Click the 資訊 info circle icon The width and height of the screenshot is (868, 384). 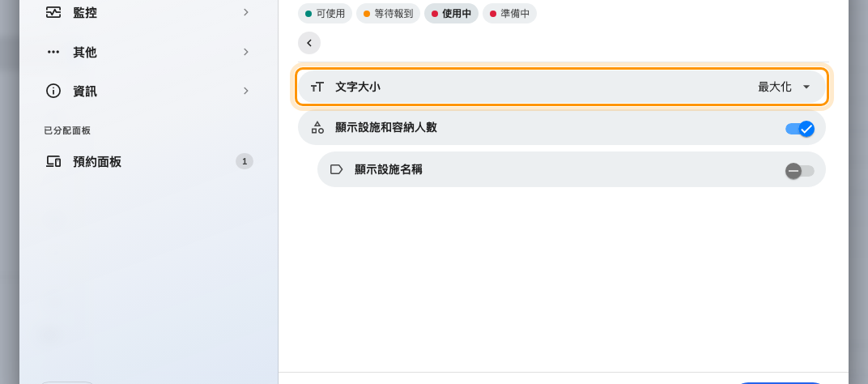click(53, 91)
